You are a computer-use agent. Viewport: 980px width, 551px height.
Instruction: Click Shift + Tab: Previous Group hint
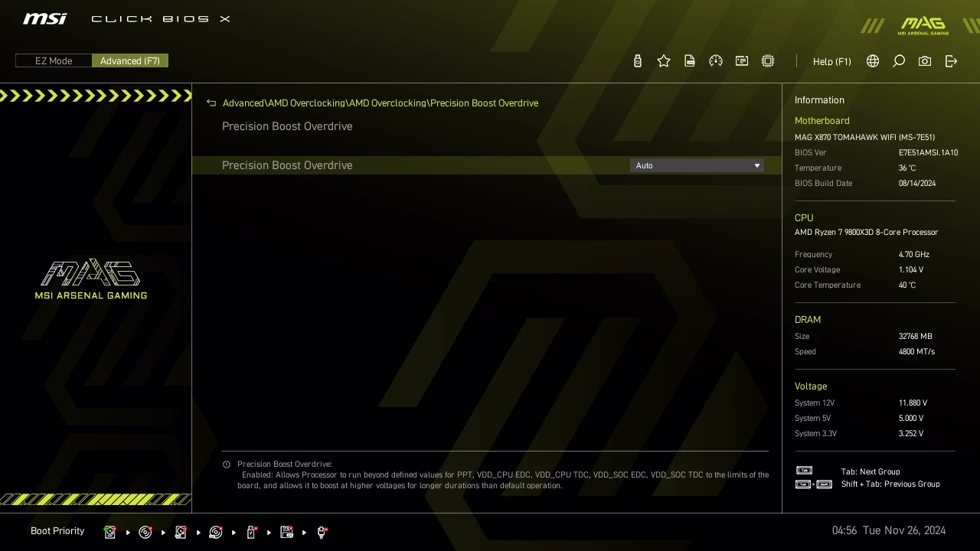tap(890, 484)
